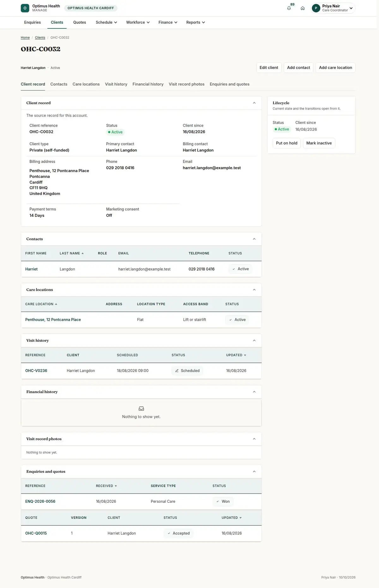Click the Priya Nair avatar
The image size is (379, 588).
(x=316, y=8)
